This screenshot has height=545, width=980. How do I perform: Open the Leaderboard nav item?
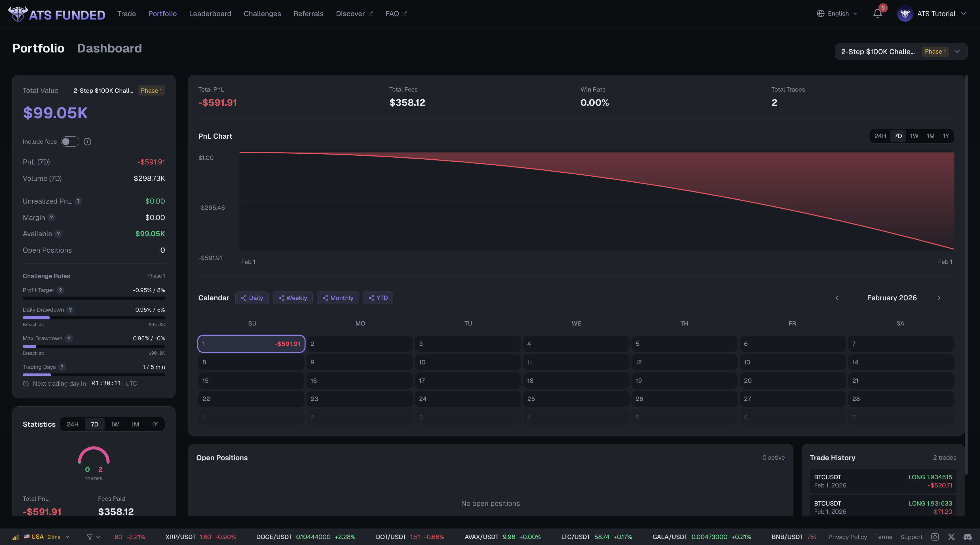210,14
